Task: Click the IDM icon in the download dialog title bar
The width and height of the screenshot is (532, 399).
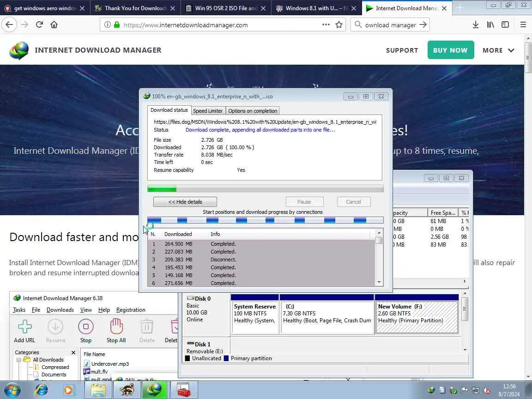Action: 146,97
